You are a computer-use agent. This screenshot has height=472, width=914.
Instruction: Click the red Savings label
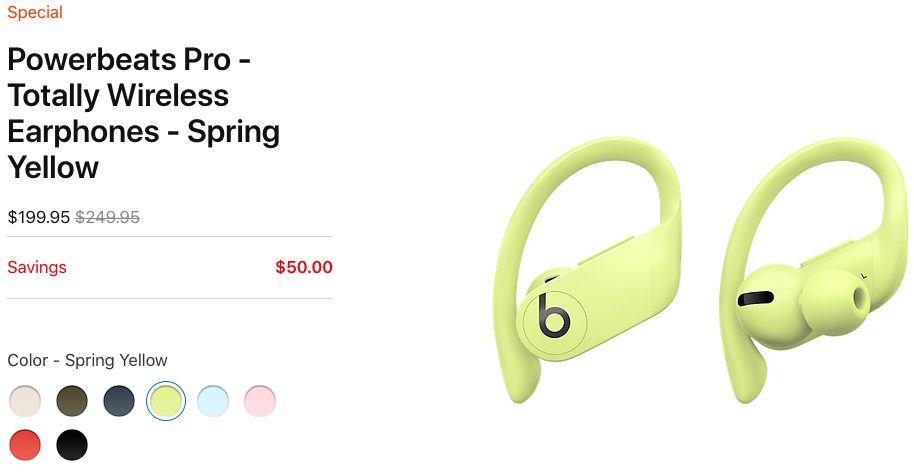[37, 267]
